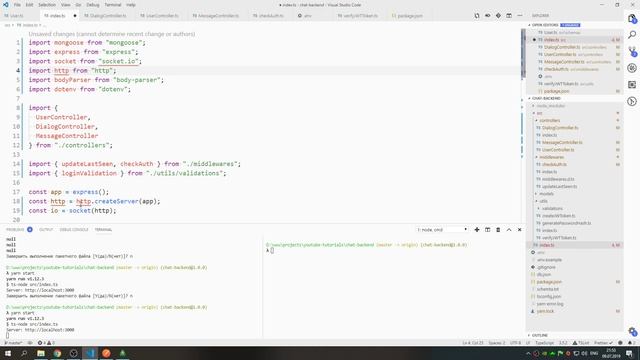
Task: Split the terminal panel
Action: coord(487,230)
